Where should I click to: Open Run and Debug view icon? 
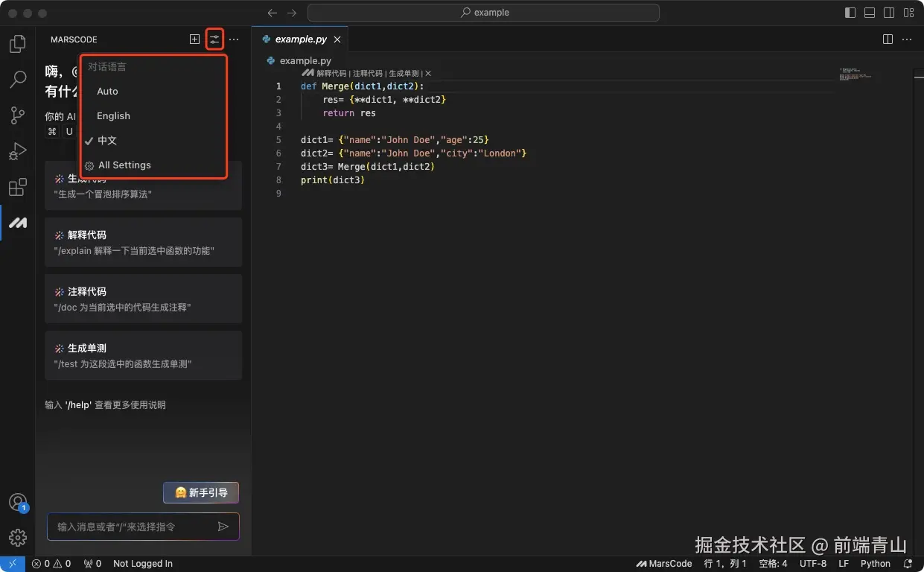click(18, 151)
